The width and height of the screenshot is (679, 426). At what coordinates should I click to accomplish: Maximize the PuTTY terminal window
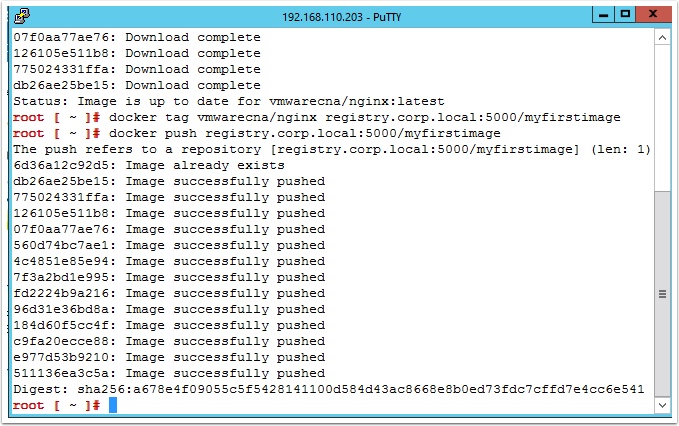[x=625, y=14]
